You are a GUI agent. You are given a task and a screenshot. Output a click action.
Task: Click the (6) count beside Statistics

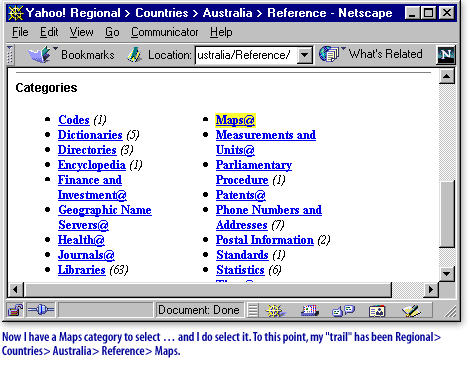coord(275,270)
